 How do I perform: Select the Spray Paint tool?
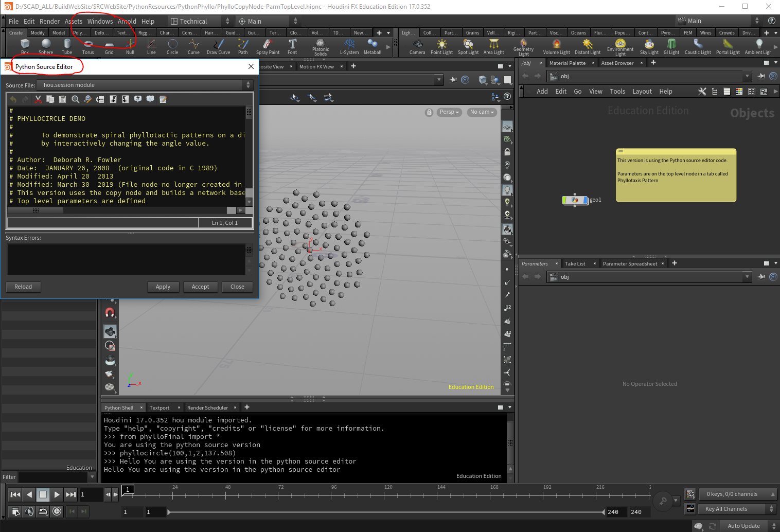(268, 45)
